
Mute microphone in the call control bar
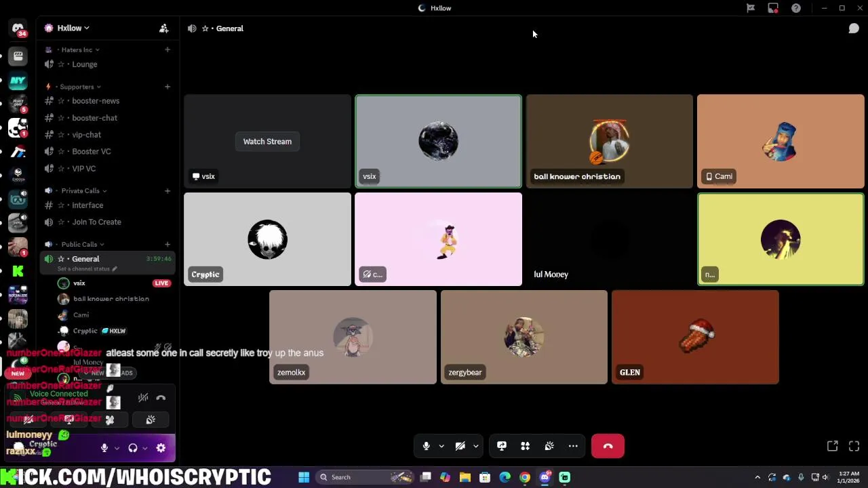[426, 446]
